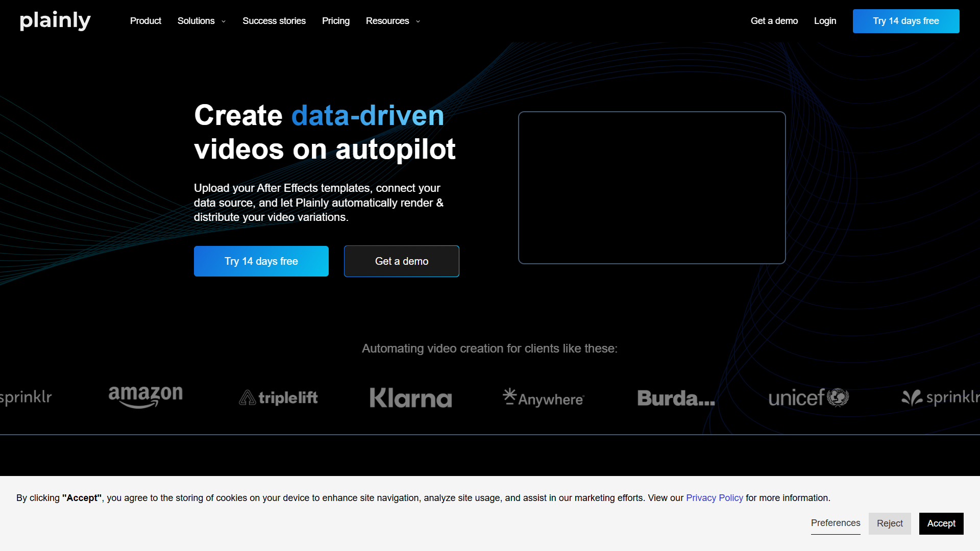Click the unicef client logo

coord(809,397)
